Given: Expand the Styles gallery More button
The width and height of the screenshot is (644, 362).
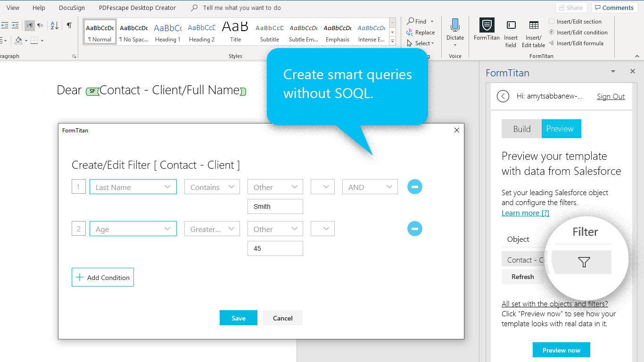Looking at the screenshot, I should 393,41.
